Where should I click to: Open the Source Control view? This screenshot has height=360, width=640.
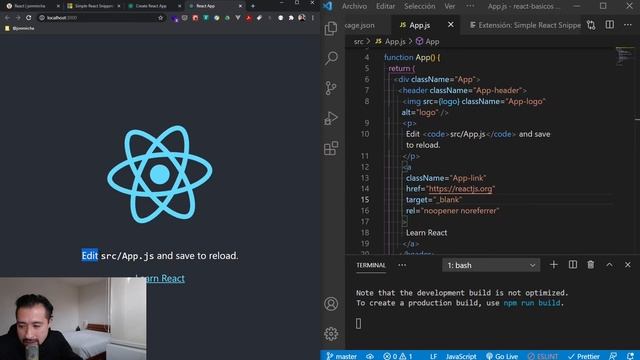pyautogui.click(x=331, y=88)
